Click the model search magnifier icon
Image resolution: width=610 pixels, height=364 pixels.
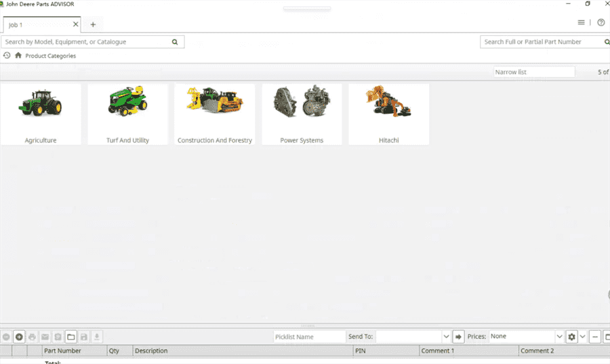[x=175, y=42]
